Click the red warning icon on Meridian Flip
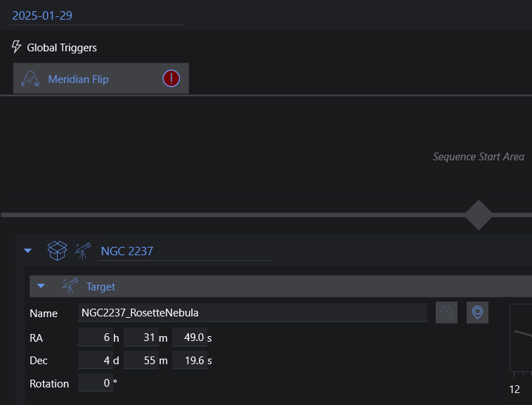 pos(171,79)
